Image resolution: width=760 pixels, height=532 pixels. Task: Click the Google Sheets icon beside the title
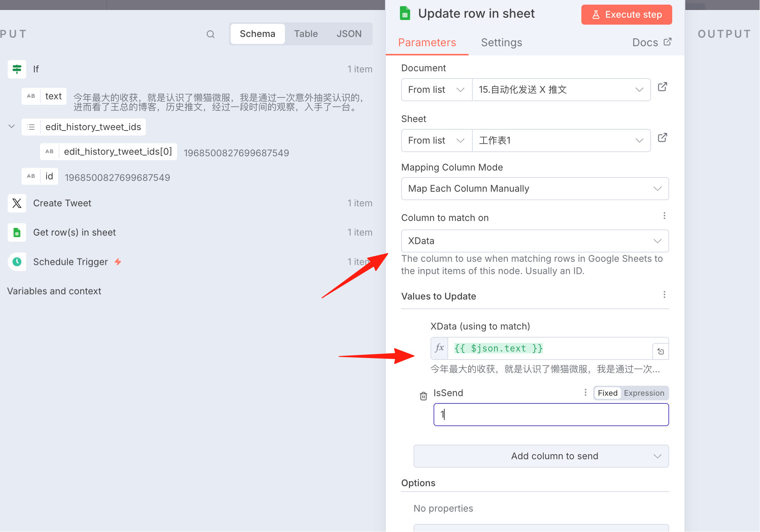tap(405, 13)
